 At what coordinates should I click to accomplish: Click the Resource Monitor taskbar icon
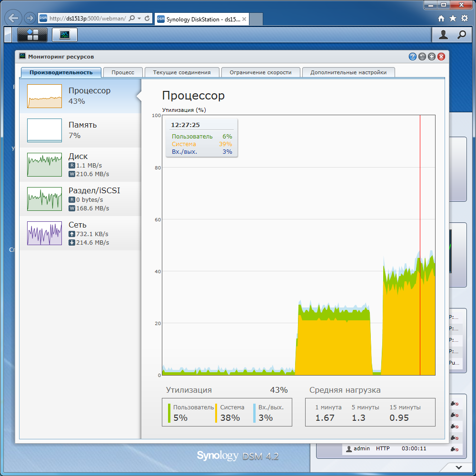(65, 35)
